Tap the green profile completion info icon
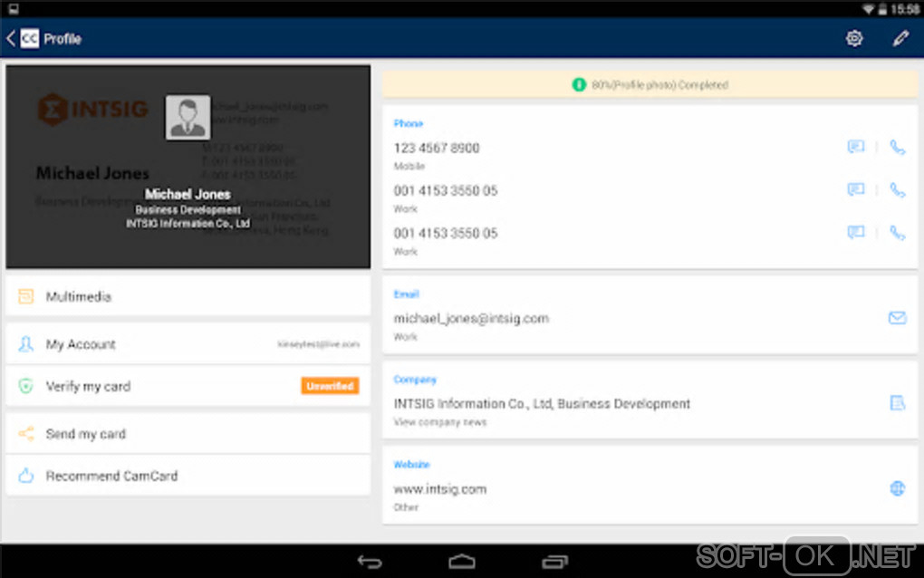 [579, 85]
